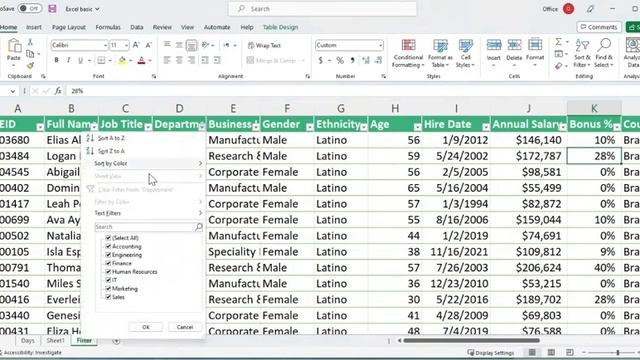Uncheck the IT checkbox
Screen dimensions: 640x360
[108, 280]
